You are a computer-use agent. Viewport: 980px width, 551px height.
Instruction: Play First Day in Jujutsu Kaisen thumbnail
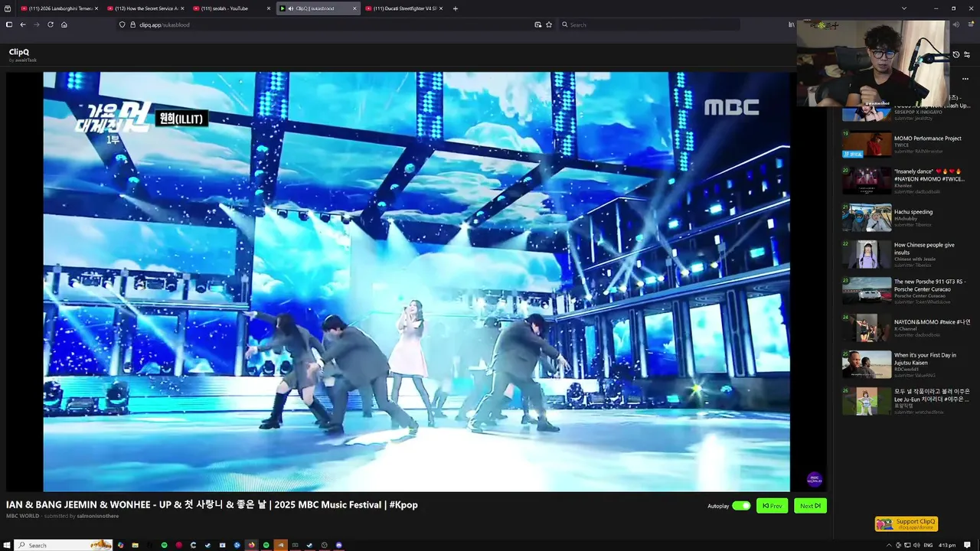coord(867,364)
